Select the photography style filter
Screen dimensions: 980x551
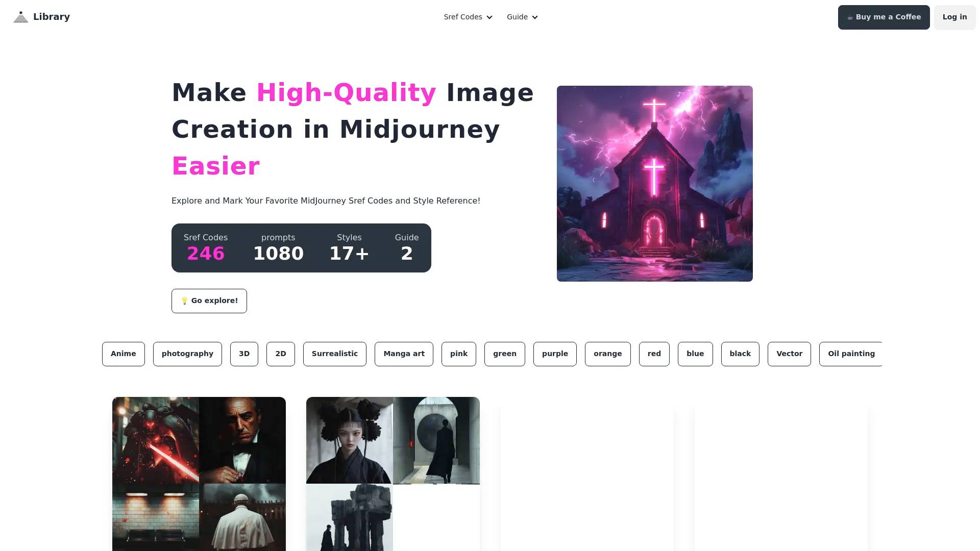[187, 353]
